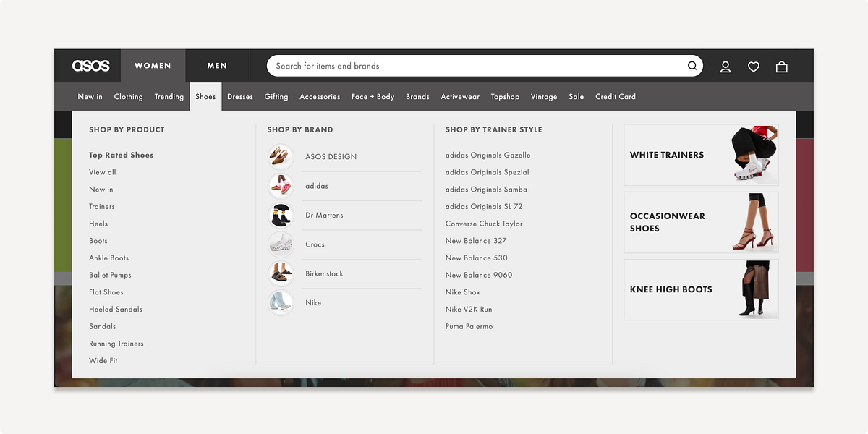Open the Heeled Sandals category
Screen dimensions: 868x434
coord(114,309)
